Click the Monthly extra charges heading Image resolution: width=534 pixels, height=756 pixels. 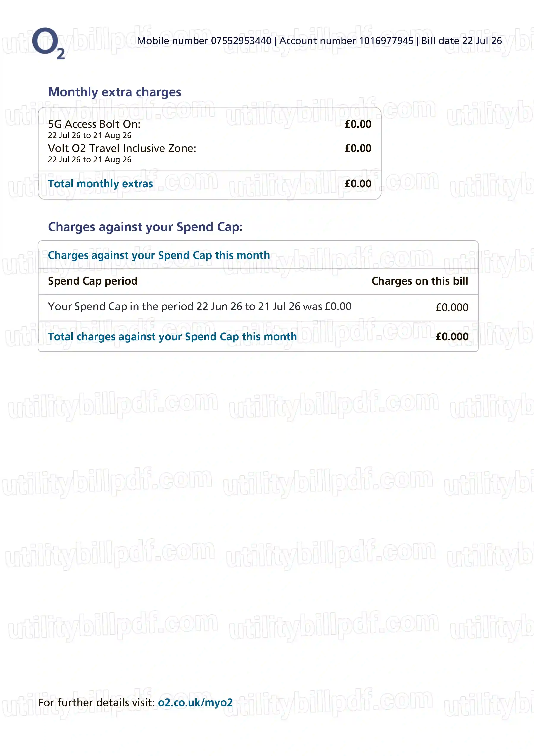115,92
